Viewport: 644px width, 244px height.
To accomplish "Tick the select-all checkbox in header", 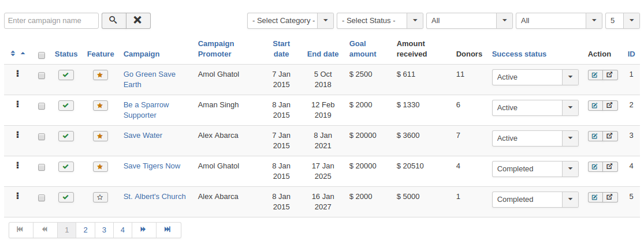I will 42,55.
